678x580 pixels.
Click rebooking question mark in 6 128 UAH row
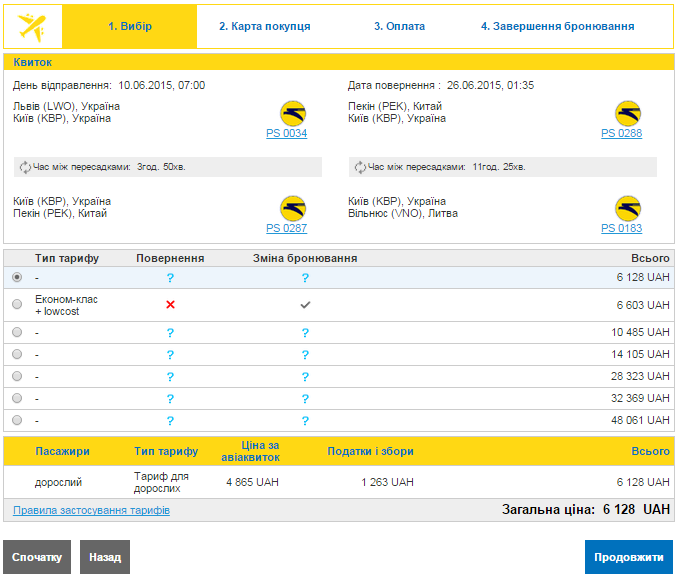click(305, 278)
